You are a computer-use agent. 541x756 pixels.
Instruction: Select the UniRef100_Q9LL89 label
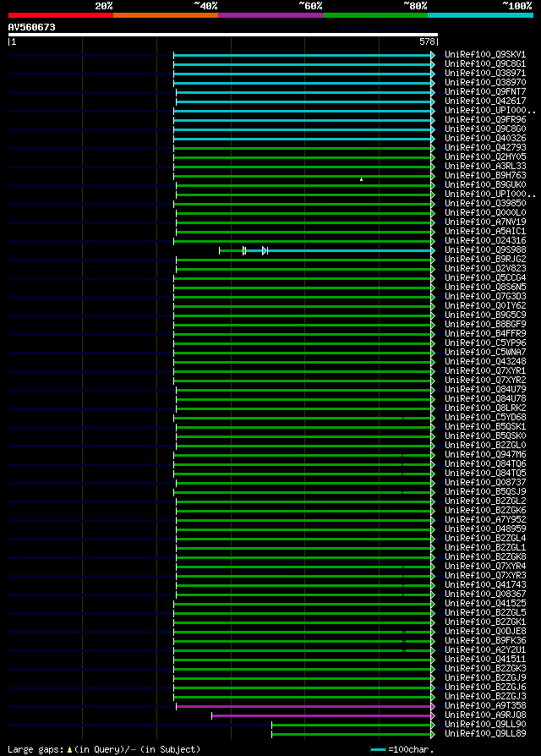(485, 733)
